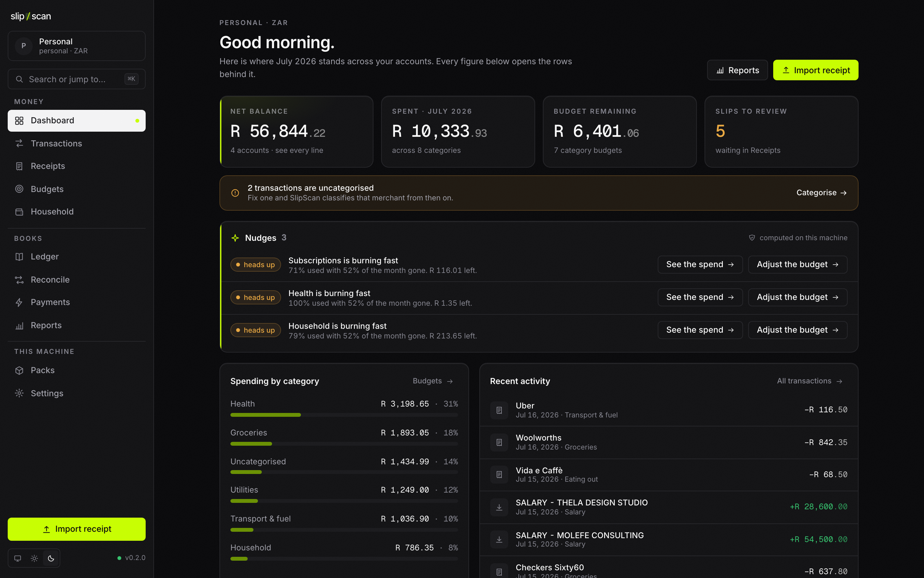See the spend for Health nudge

(x=700, y=297)
